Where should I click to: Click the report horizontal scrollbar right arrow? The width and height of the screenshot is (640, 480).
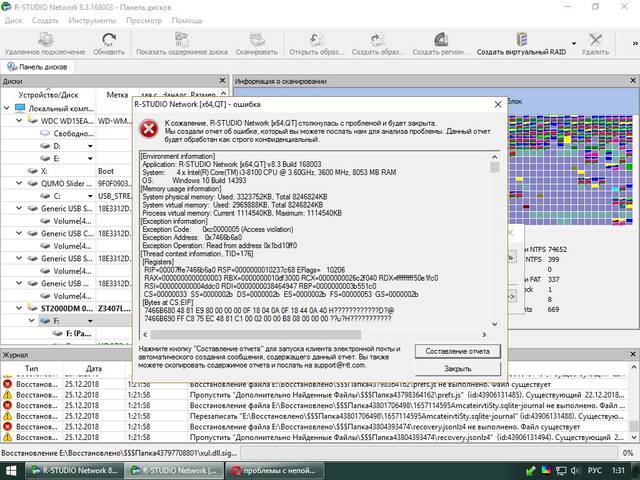pos(484,335)
